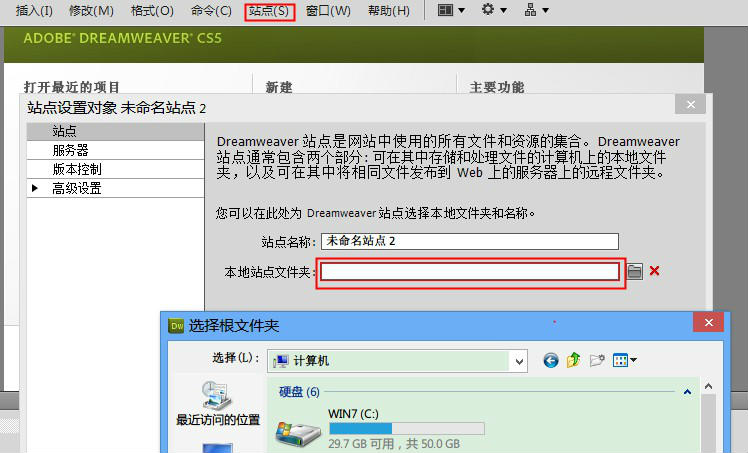748x453 pixels.
Task: Click the 打开最近的项目 heading
Action: (72, 87)
